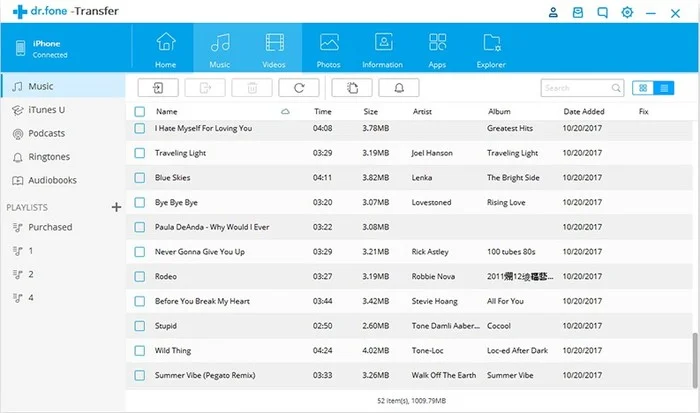
Task: Select the Lenka artist cell
Action: click(422, 178)
